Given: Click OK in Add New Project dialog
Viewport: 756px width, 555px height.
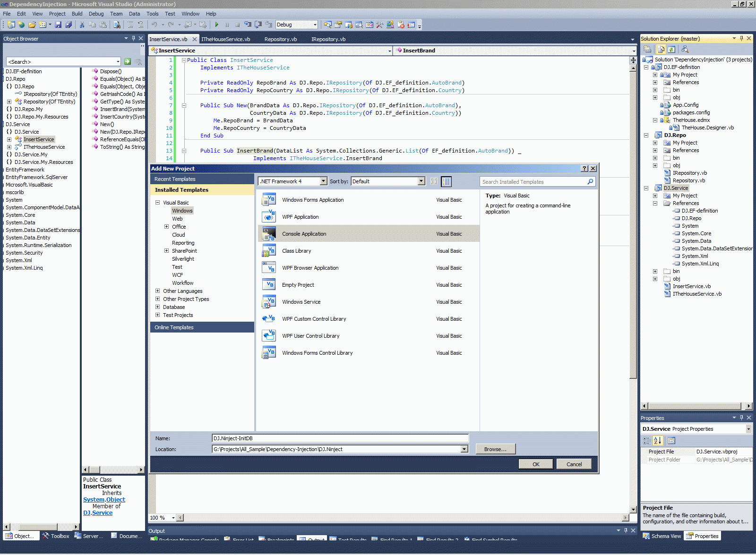Looking at the screenshot, I should click(536, 464).
